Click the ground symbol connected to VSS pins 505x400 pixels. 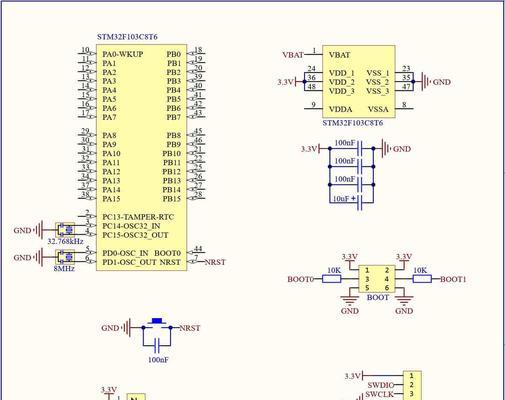pos(426,82)
